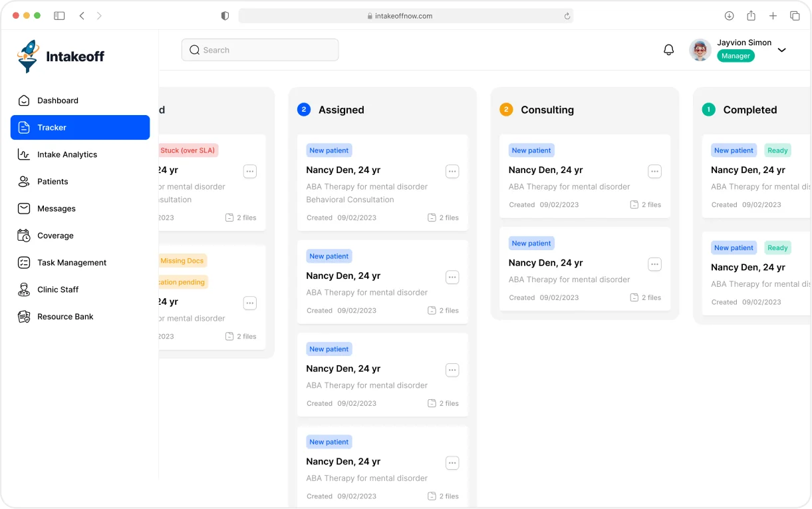Click Jayvion Simon's avatar picture
The width and height of the screenshot is (812, 509).
(x=700, y=50)
